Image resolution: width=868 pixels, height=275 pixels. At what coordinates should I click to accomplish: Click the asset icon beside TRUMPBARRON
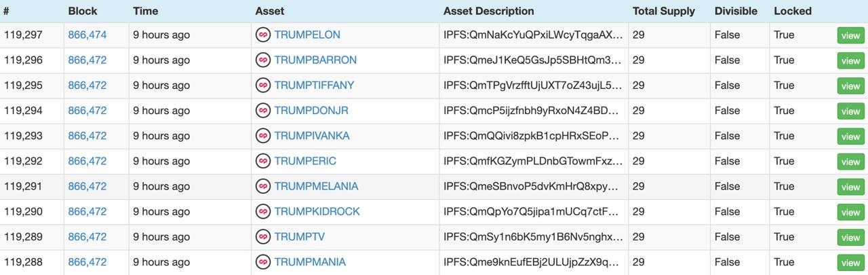[x=262, y=60]
